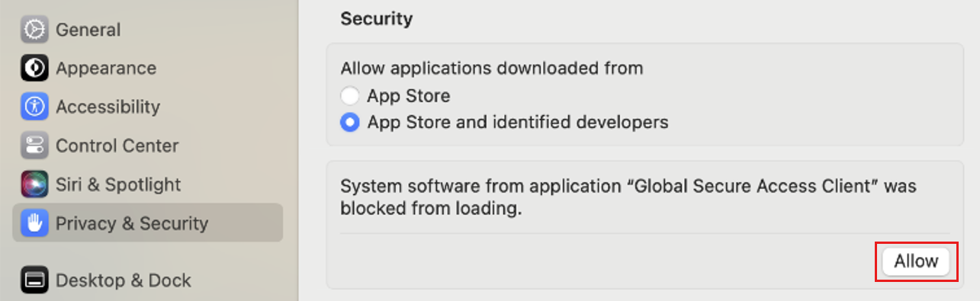
Task: Click the "App Store" option label text
Action: 409,96
